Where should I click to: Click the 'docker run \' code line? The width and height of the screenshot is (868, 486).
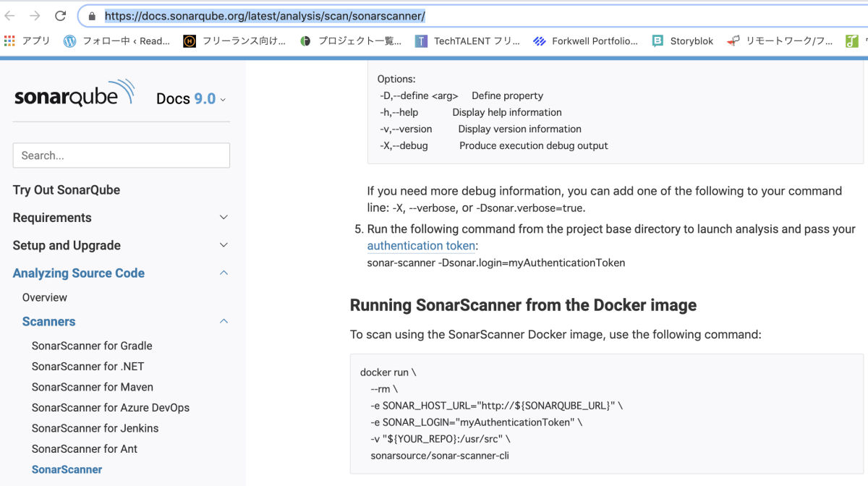tap(388, 372)
